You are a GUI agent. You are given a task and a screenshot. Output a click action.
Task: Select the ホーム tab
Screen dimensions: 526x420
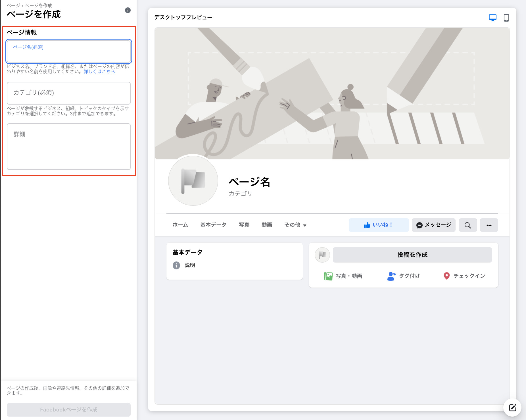[x=180, y=225]
